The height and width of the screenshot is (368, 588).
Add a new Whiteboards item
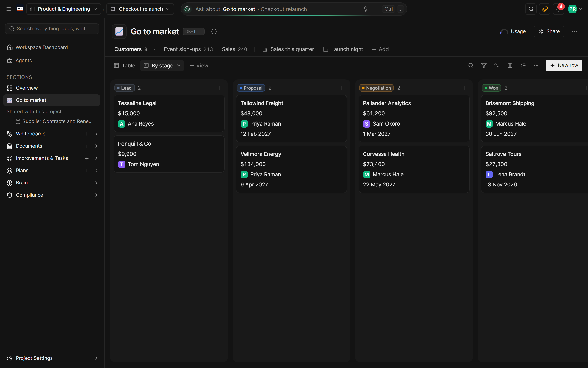87,134
